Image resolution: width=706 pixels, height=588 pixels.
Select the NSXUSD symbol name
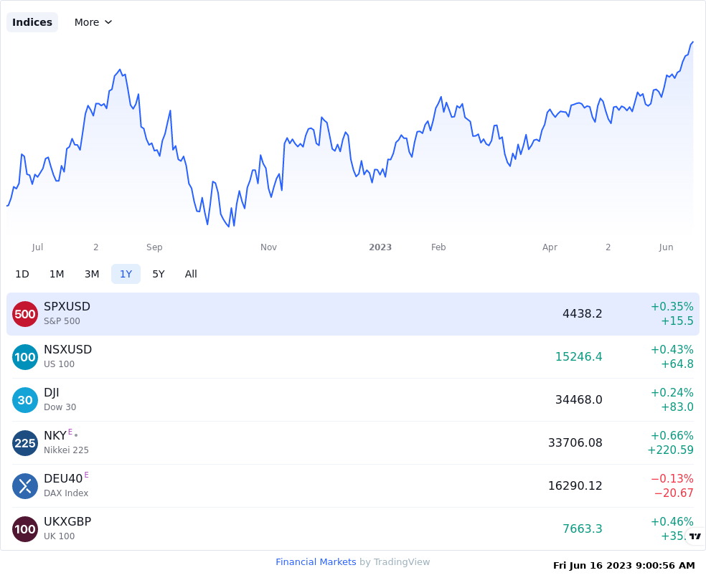click(68, 349)
